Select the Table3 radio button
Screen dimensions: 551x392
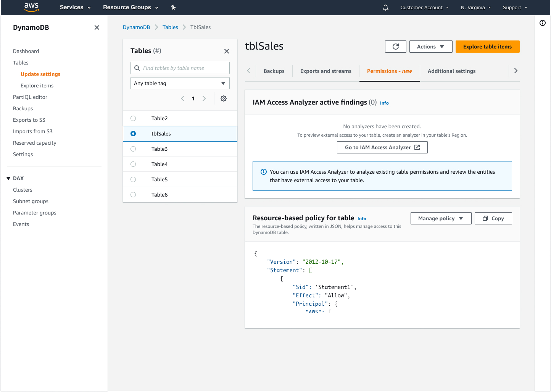133,149
